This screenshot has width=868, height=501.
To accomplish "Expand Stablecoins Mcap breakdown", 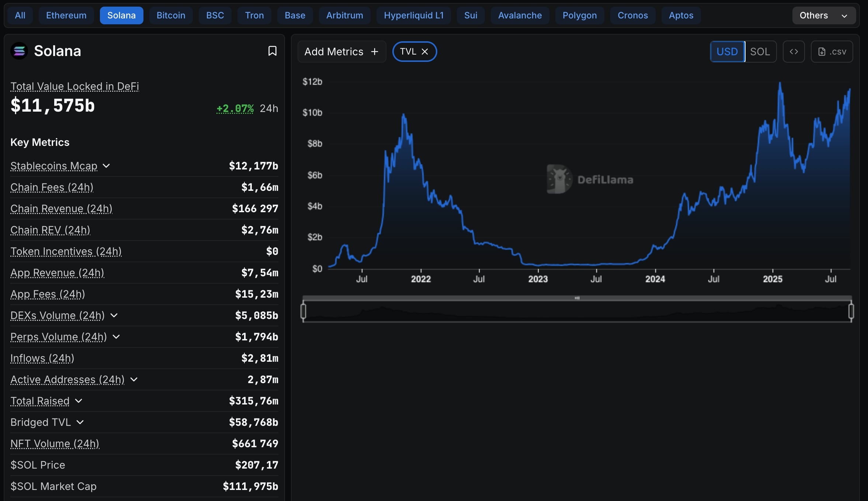I will [x=106, y=166].
